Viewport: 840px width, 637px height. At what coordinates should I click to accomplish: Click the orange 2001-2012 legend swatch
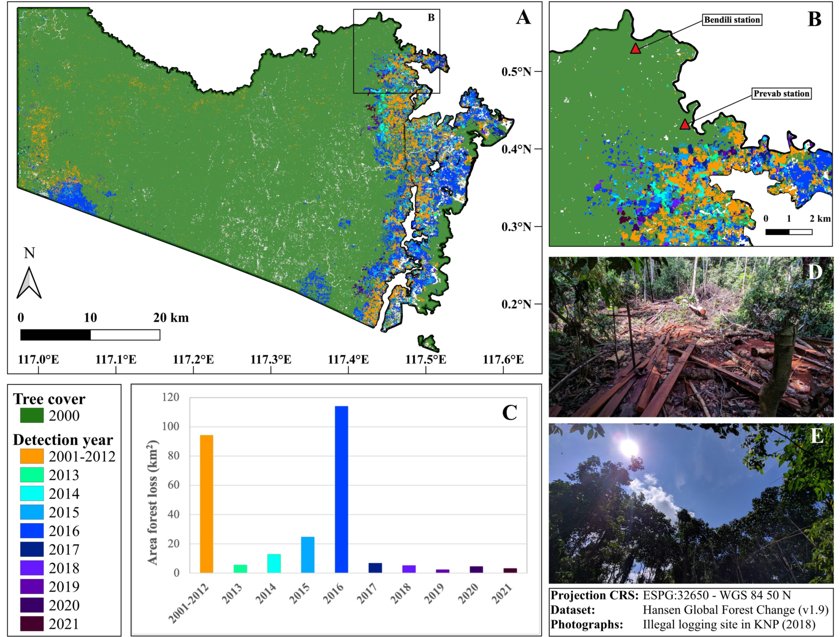[x=32, y=456]
